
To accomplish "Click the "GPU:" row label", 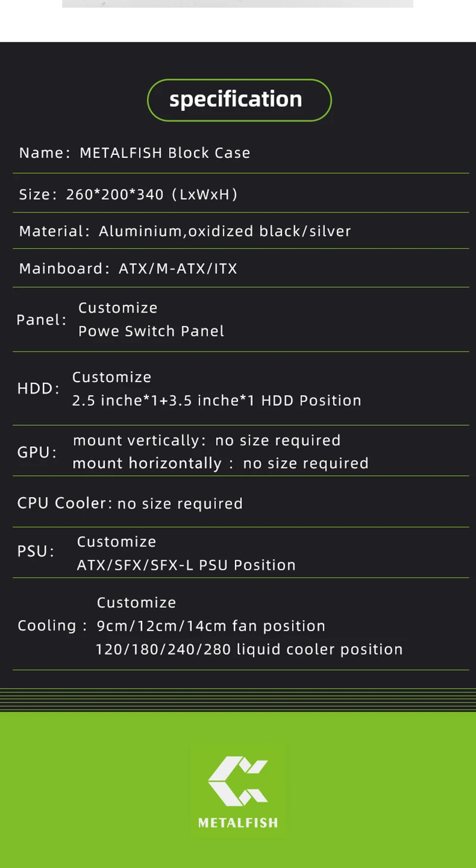I will click(37, 452).
